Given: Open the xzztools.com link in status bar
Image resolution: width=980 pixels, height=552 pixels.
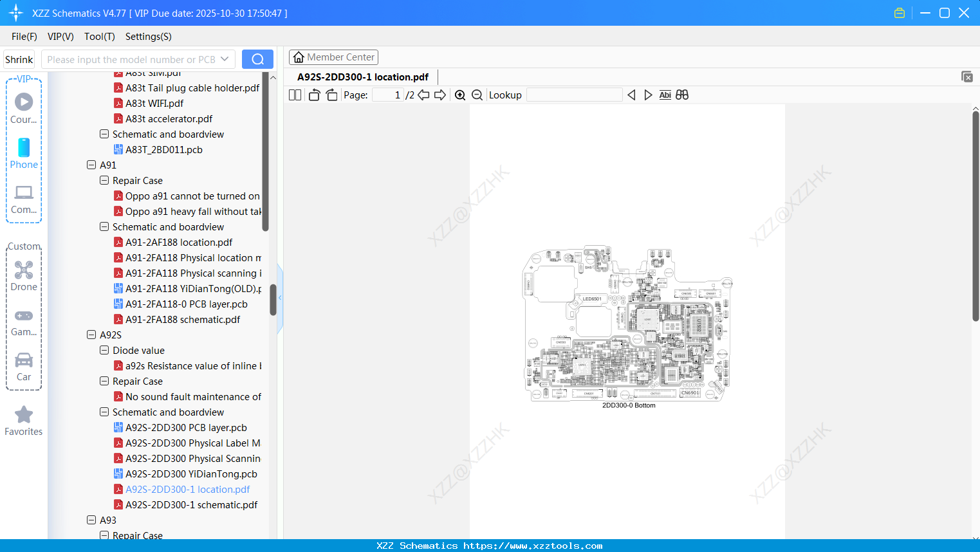Looking at the screenshot, I should pyautogui.click(x=490, y=546).
